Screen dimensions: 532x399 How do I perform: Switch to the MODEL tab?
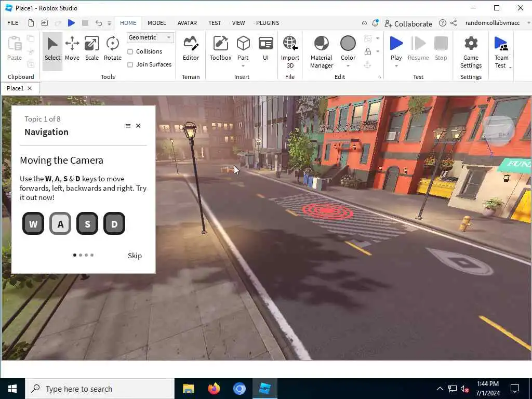click(x=157, y=23)
